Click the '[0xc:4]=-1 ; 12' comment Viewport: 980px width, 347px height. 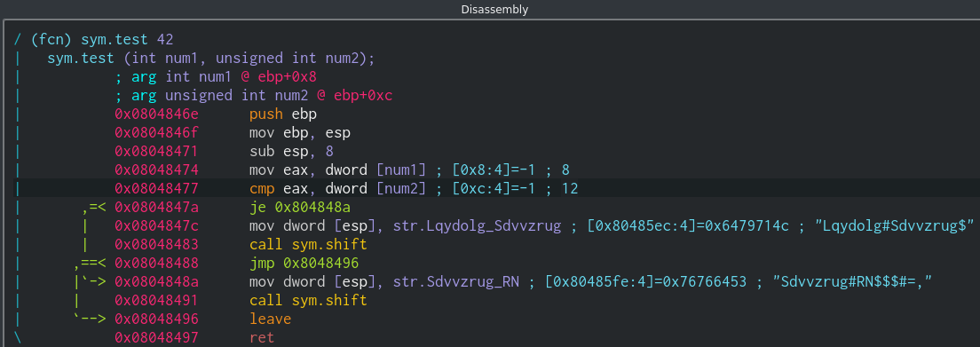pyautogui.click(x=514, y=189)
